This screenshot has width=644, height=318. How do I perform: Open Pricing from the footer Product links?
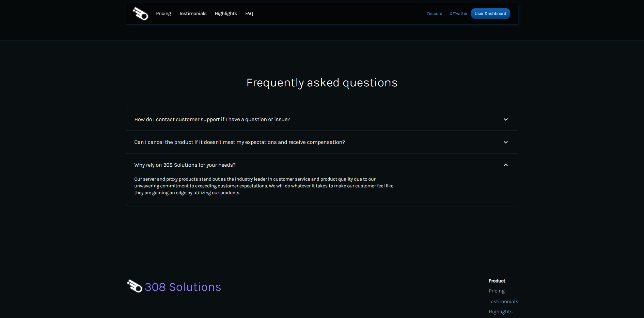tap(496, 291)
